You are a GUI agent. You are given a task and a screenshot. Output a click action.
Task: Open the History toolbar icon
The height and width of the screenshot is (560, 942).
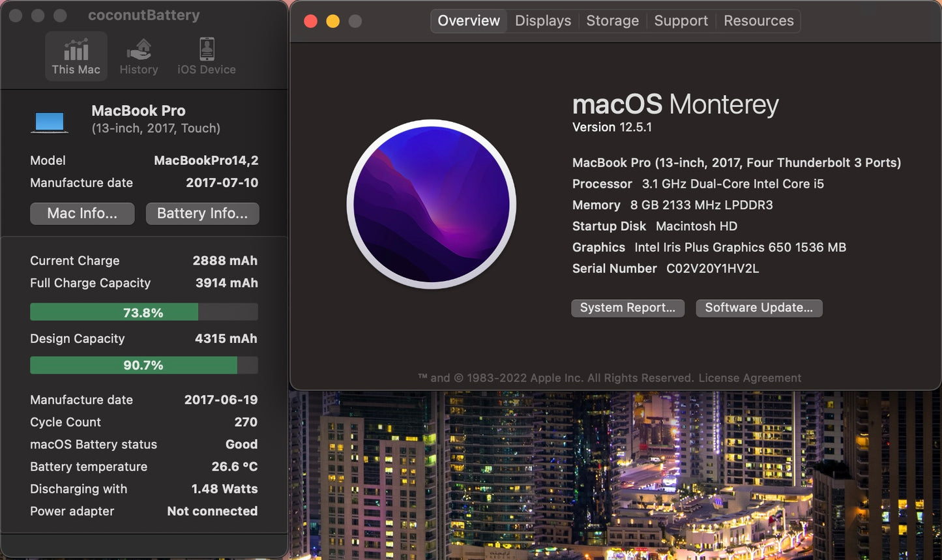click(139, 50)
